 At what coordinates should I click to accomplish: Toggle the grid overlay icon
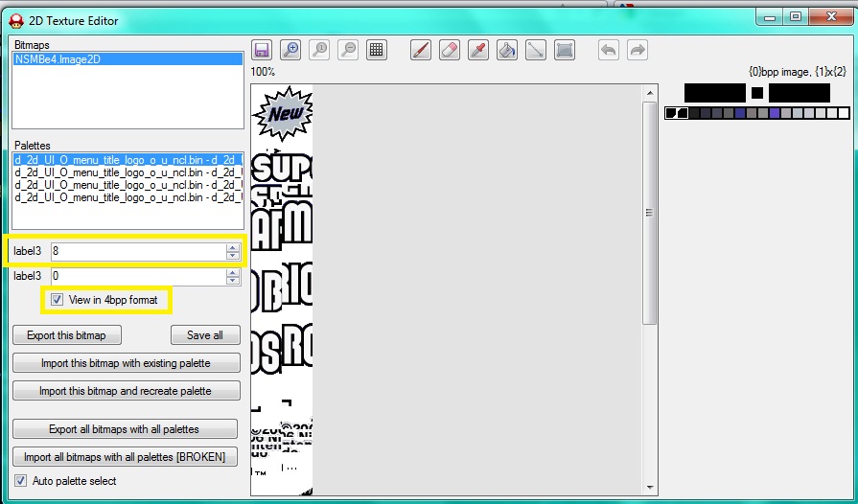tap(377, 50)
